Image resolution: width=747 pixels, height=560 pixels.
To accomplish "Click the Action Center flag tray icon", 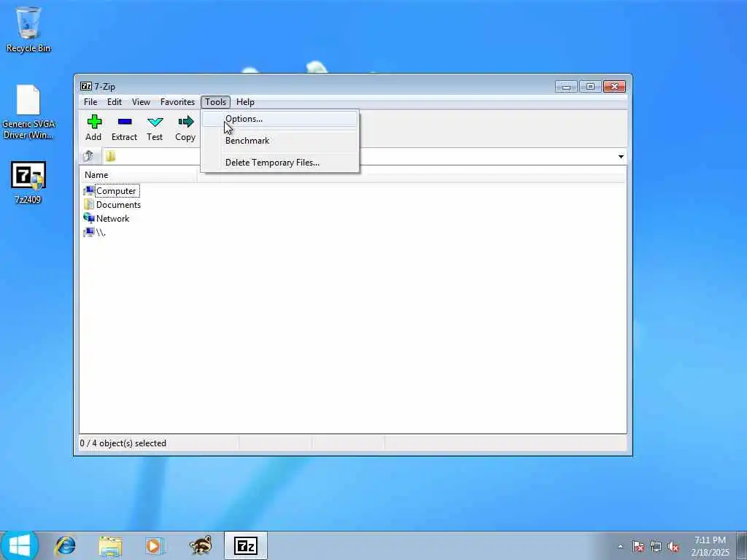I will (x=638, y=547).
